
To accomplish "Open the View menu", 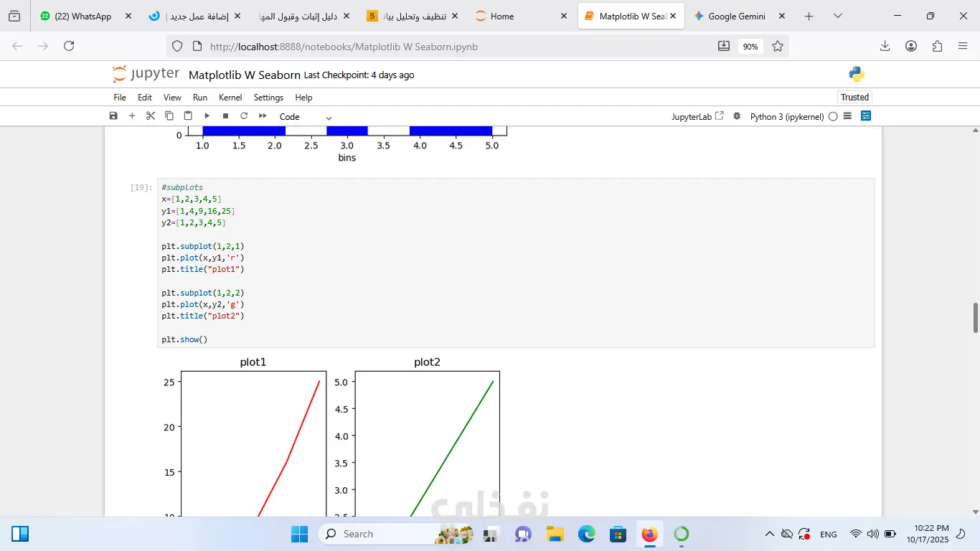I will pos(172,98).
